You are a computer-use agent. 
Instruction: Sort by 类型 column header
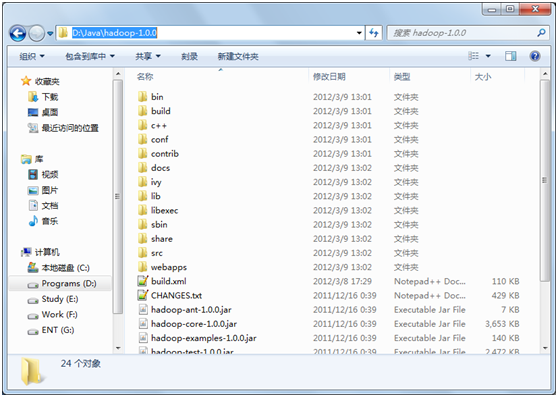402,76
